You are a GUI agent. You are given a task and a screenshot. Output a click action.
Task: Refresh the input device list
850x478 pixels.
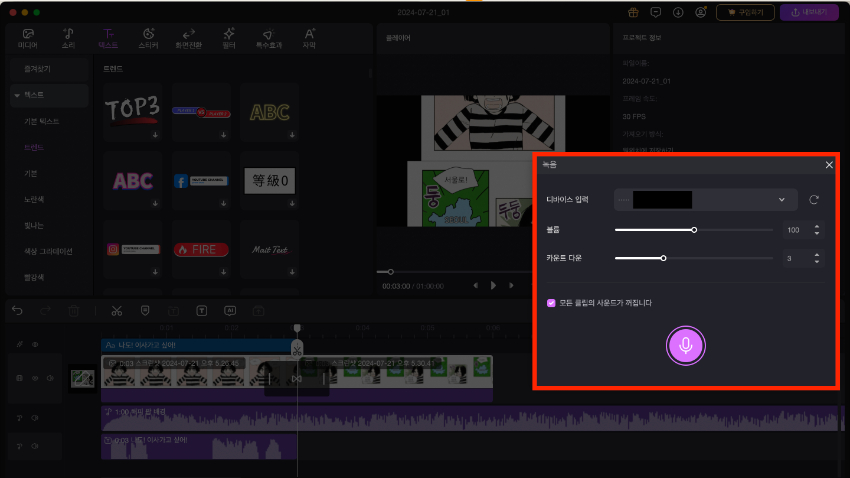814,200
